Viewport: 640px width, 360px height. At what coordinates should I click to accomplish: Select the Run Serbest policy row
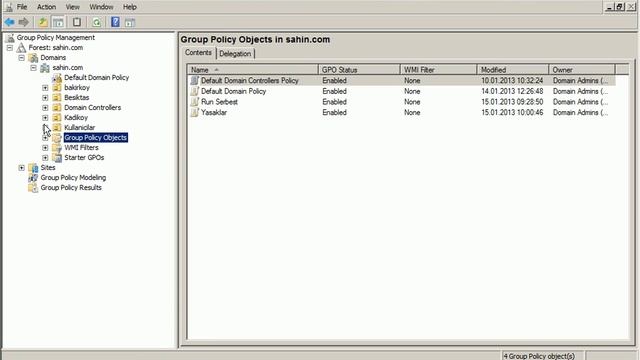[x=402, y=102]
